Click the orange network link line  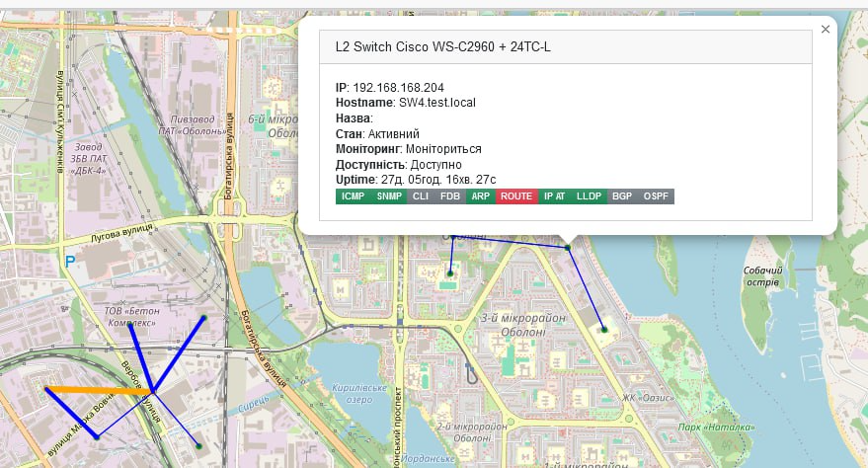[100, 391]
